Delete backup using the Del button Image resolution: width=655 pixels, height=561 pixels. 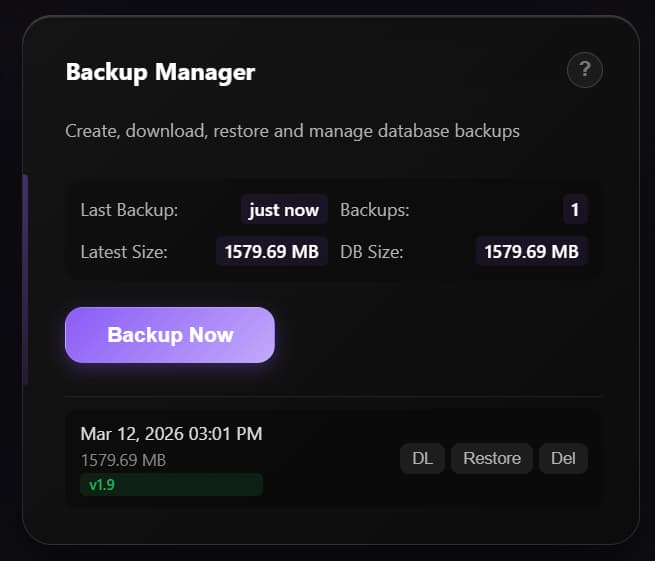[x=563, y=458]
